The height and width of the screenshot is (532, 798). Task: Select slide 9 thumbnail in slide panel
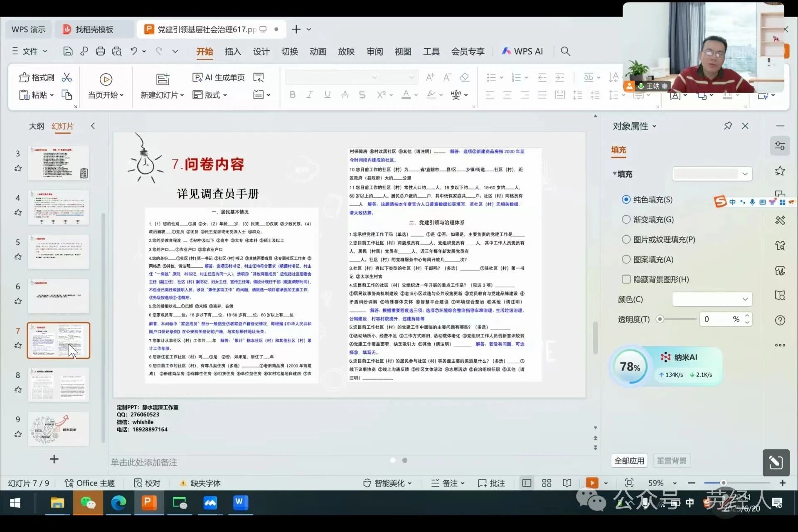pos(58,429)
